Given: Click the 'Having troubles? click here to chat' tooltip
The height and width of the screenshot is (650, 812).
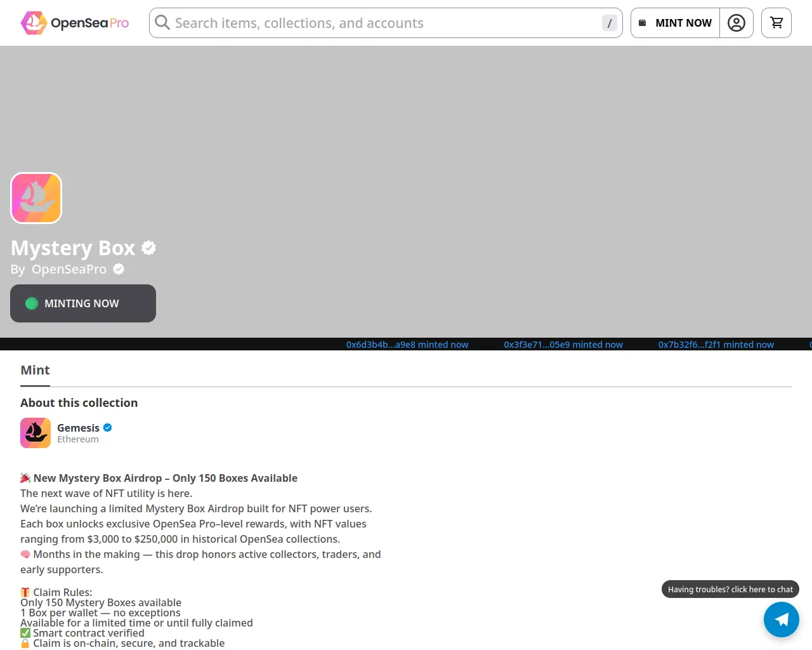Looking at the screenshot, I should point(730,589).
